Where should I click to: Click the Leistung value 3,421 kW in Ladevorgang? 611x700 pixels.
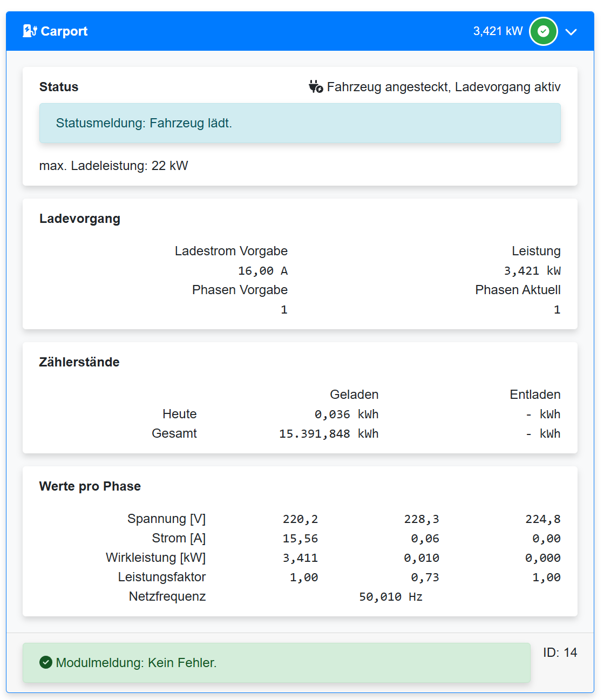point(532,271)
